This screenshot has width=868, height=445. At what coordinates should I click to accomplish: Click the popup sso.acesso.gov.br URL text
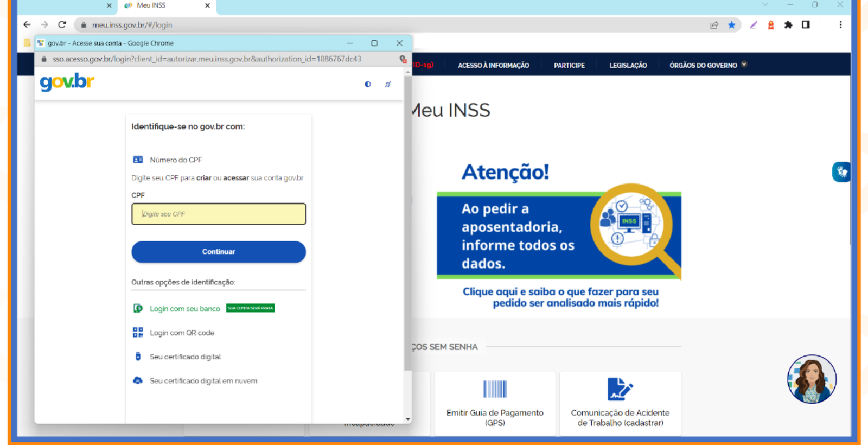[207, 59]
